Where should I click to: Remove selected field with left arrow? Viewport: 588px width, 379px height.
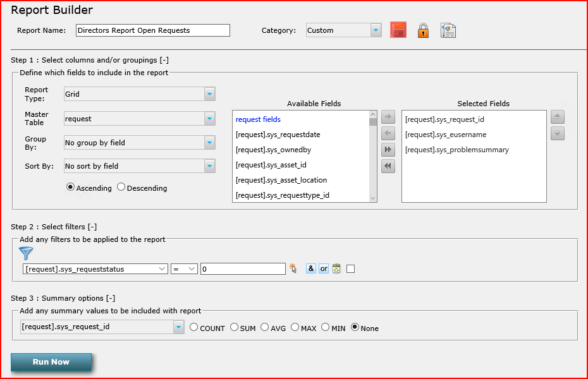point(388,133)
